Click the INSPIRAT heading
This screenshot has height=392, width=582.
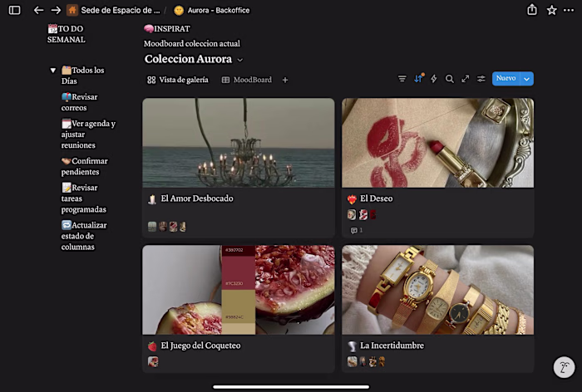click(x=166, y=28)
